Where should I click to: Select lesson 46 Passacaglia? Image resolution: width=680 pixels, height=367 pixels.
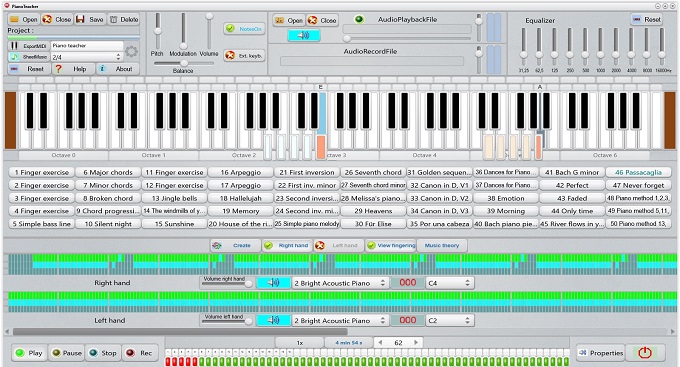638,172
